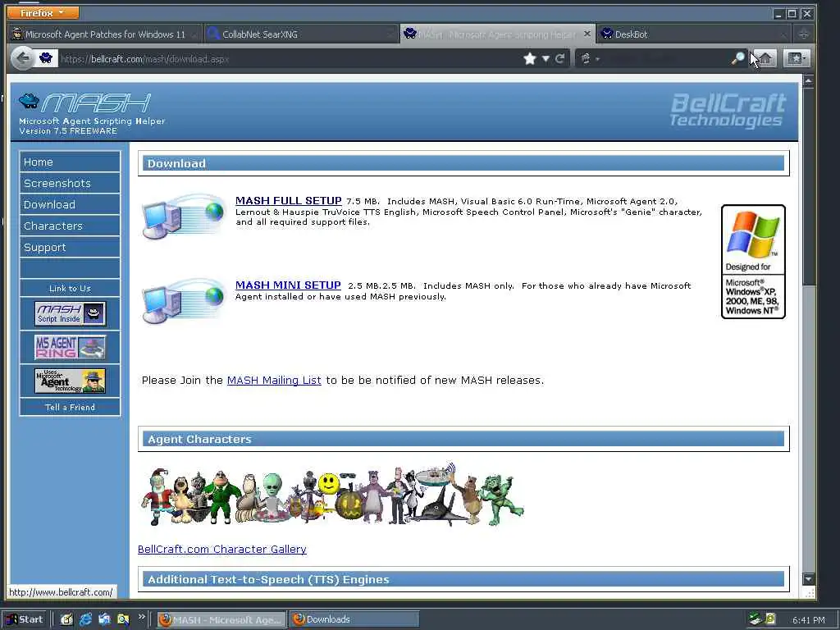Go to the Firefox home page icon

point(765,58)
